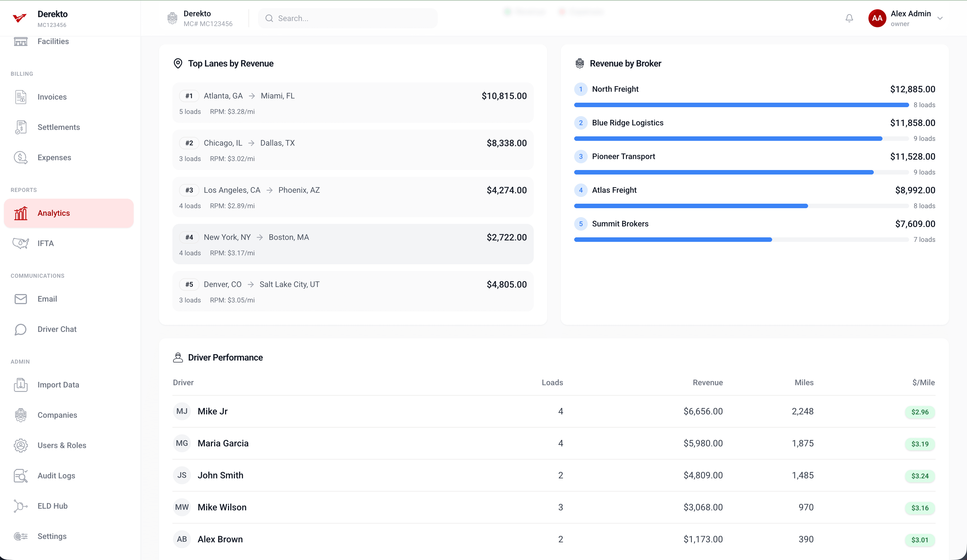
Task: Select the Atlanta to Miami lane card
Action: click(x=353, y=103)
